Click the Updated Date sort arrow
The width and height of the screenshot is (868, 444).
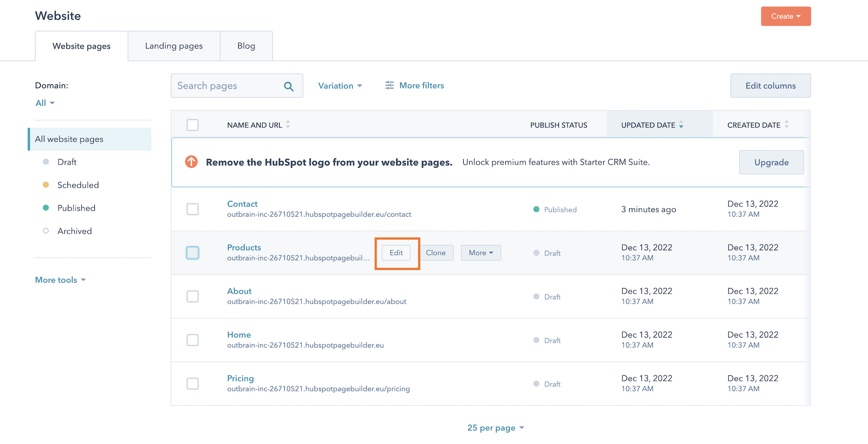pyautogui.click(x=681, y=125)
